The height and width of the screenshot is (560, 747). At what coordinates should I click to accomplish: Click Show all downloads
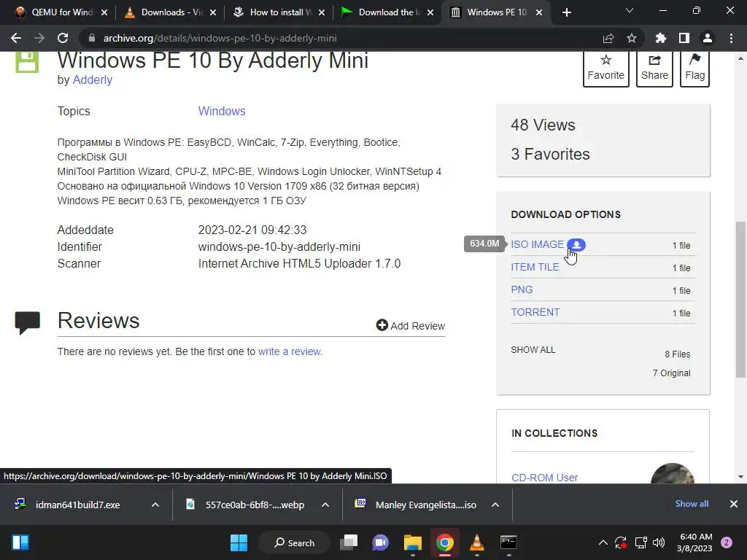[692, 504]
